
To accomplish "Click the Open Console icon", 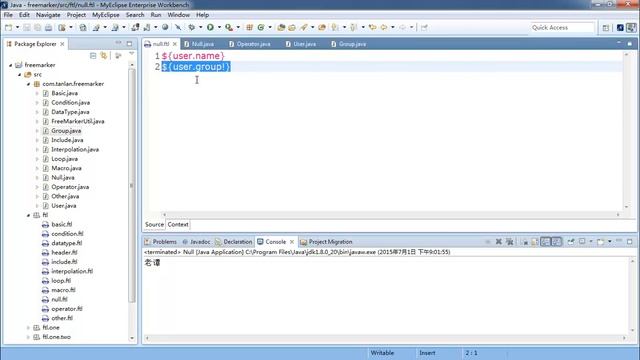I will tap(600, 242).
